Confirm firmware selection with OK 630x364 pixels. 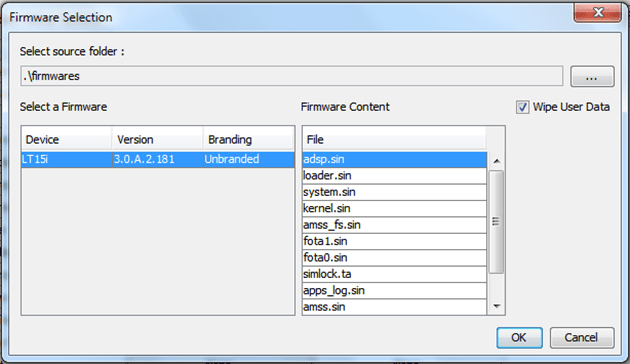click(x=519, y=337)
